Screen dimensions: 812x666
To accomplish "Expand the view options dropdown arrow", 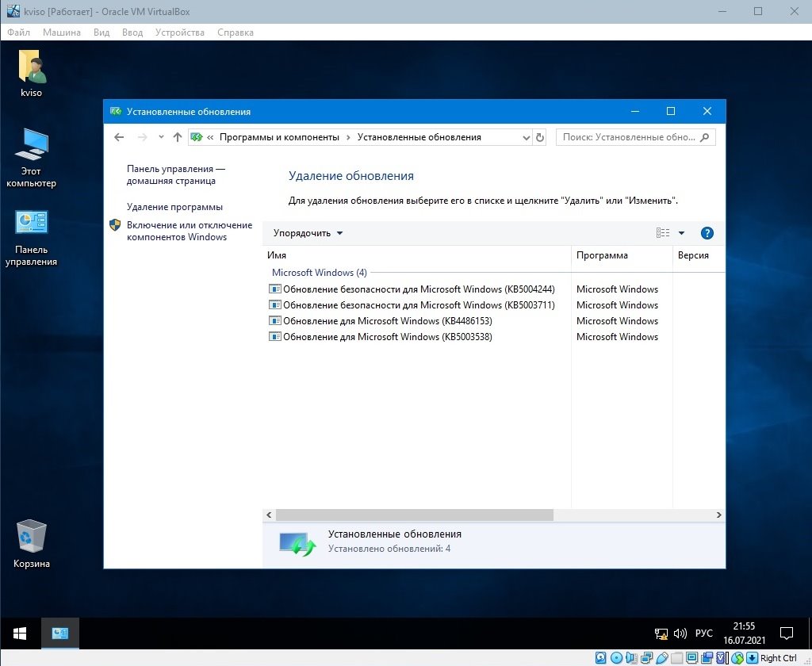I will (x=681, y=233).
